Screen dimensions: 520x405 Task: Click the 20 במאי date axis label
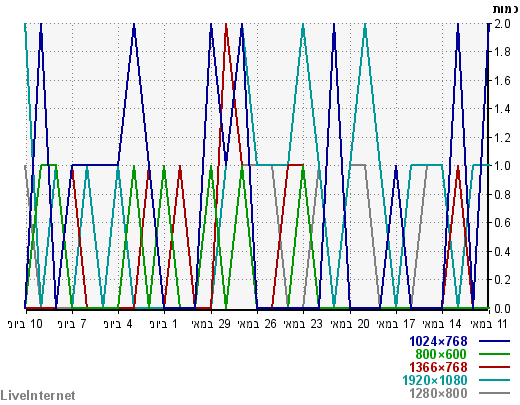click(x=350, y=324)
